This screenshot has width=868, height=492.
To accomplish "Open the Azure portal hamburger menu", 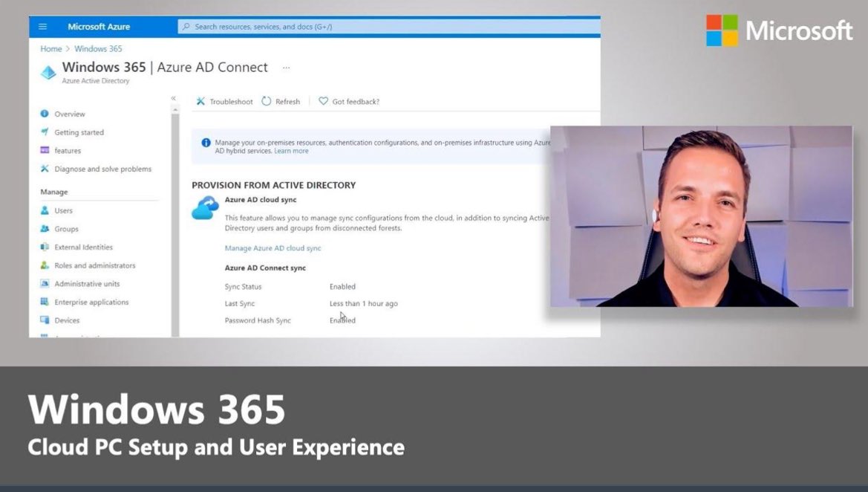I will [x=42, y=27].
